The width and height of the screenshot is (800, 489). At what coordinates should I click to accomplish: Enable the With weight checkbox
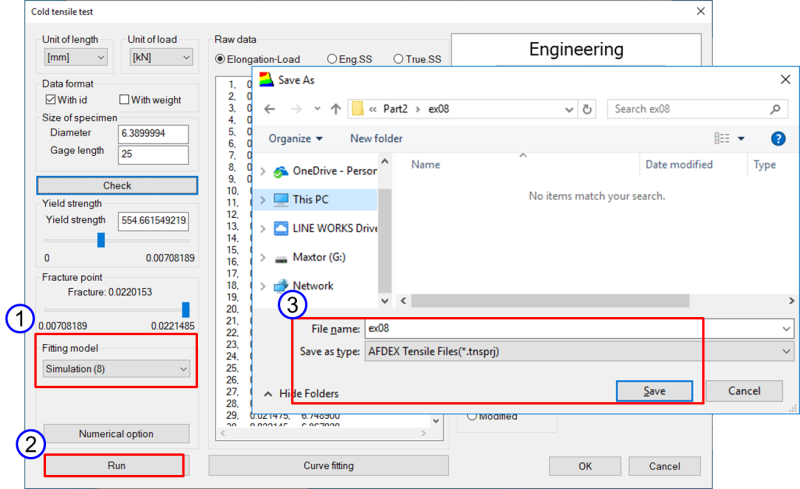point(125,100)
